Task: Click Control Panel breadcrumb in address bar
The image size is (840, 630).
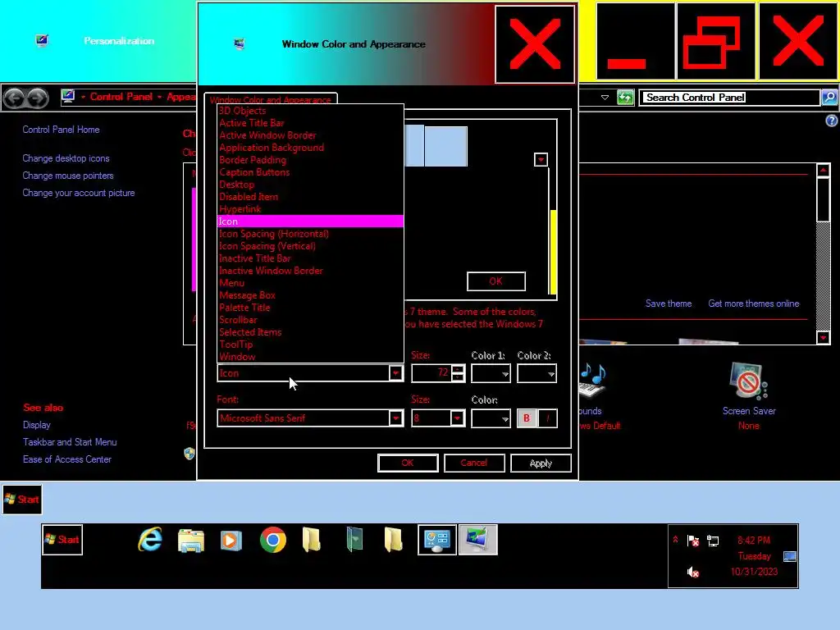Action: (121, 97)
